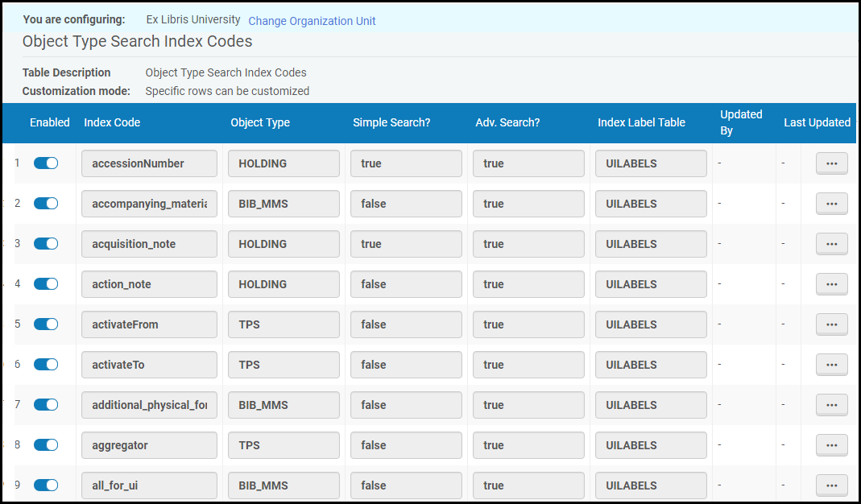Click BIB_MMS object type in accompanying_material row
The height and width of the screenshot is (504, 861).
284,204
